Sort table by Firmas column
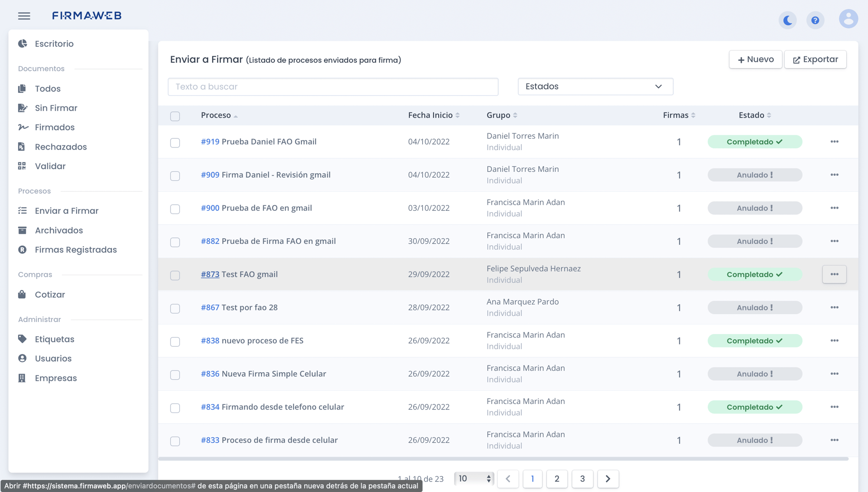Screen dimensions: 868x492 point(679,115)
